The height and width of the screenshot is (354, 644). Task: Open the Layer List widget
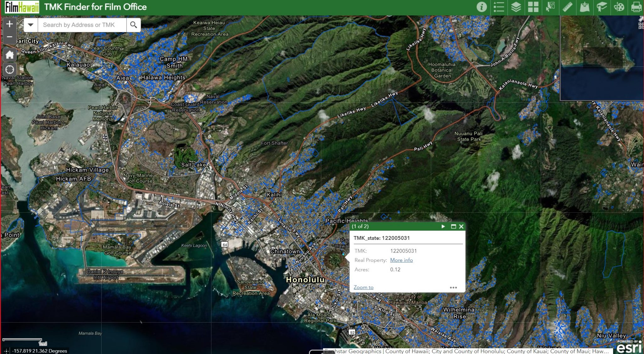[x=516, y=7]
